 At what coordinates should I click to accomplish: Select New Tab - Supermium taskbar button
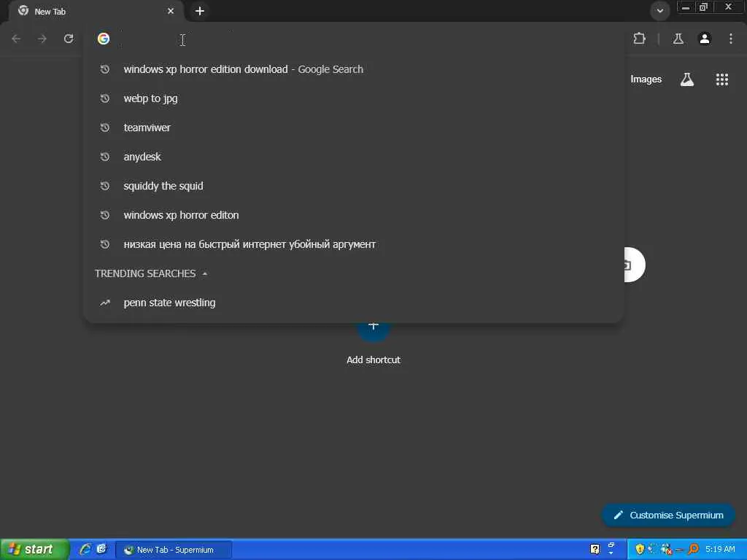pos(174,550)
